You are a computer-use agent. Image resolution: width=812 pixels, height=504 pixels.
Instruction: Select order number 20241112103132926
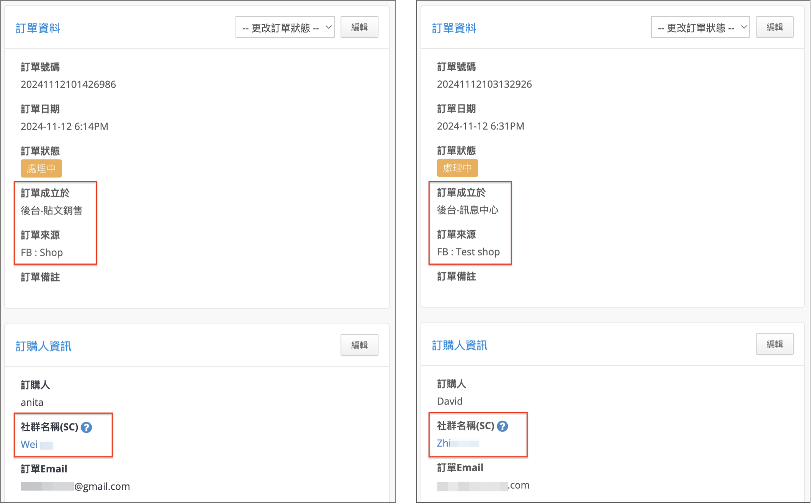pos(485,84)
